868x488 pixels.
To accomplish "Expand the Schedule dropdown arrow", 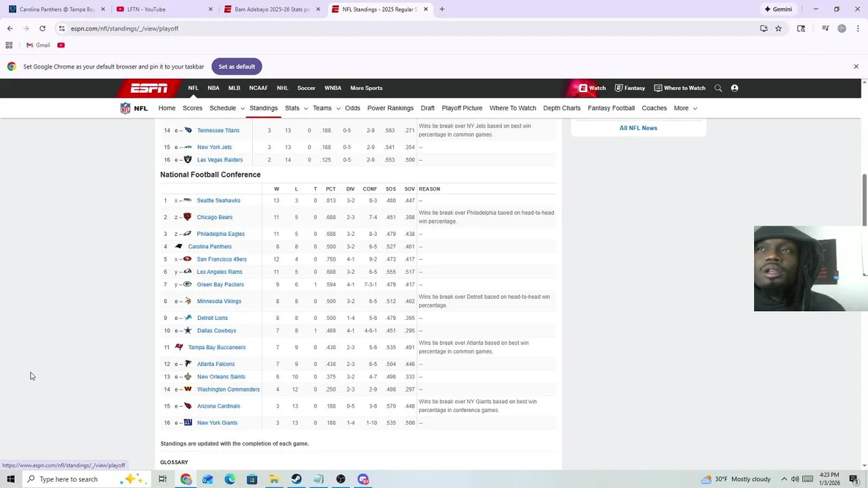I will point(242,108).
